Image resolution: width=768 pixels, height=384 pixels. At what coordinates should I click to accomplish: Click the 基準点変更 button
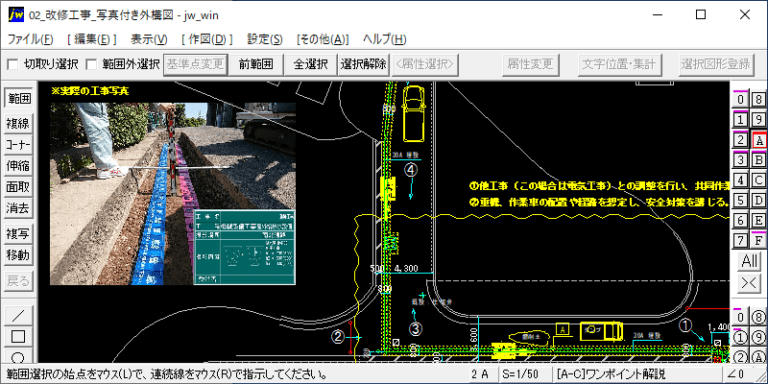[x=195, y=64]
